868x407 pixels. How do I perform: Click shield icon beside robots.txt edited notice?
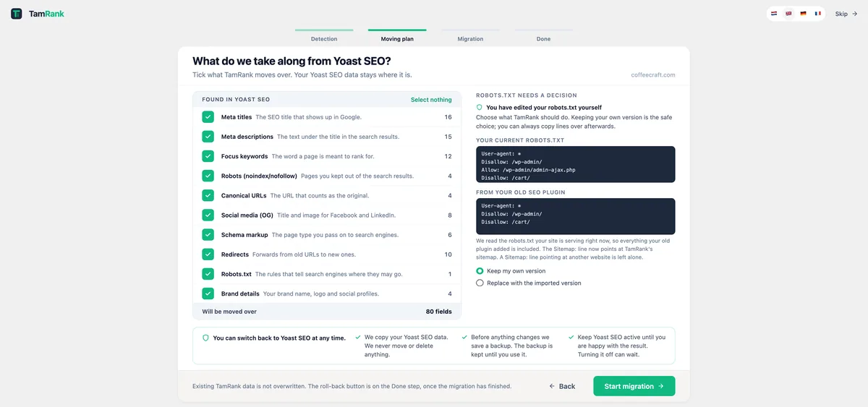point(480,107)
